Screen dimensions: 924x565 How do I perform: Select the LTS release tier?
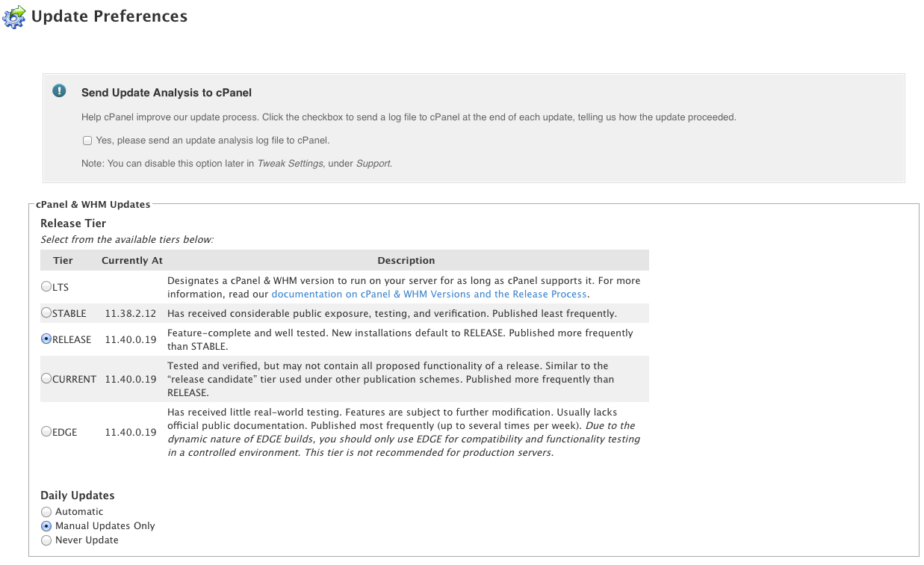(x=46, y=287)
